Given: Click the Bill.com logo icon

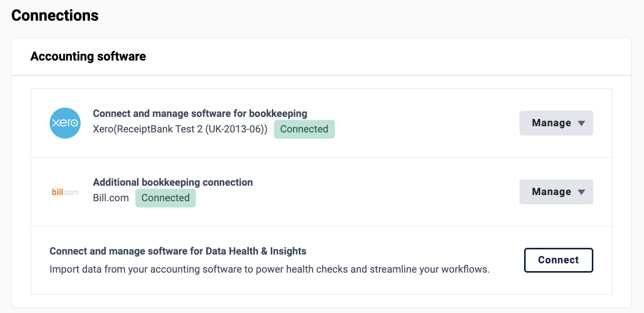Looking at the screenshot, I should [65, 192].
